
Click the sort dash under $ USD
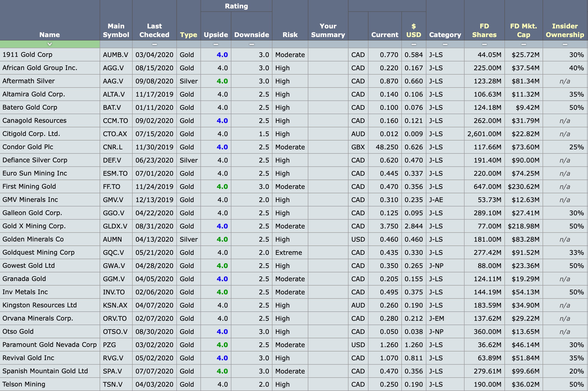point(414,44)
